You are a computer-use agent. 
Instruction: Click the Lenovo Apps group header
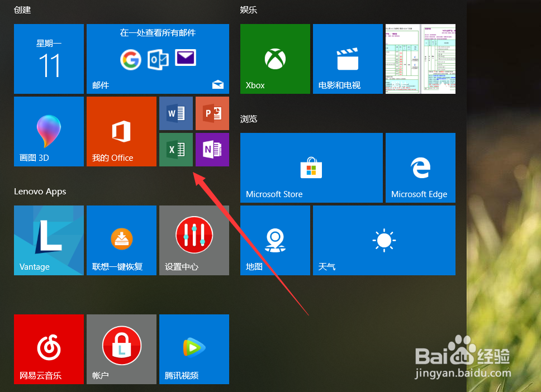tap(40, 192)
